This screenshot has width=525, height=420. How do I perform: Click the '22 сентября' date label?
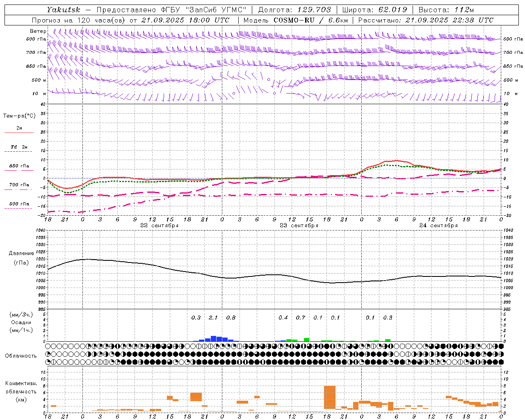(160, 226)
